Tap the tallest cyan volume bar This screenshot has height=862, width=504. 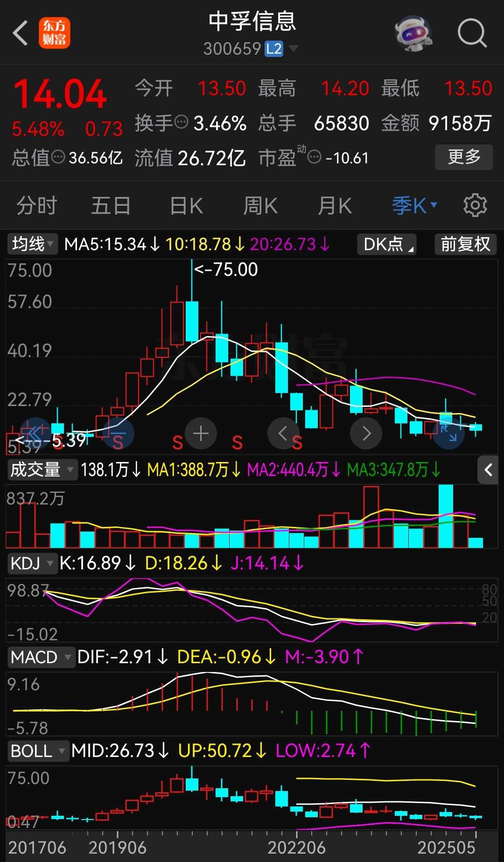446,516
